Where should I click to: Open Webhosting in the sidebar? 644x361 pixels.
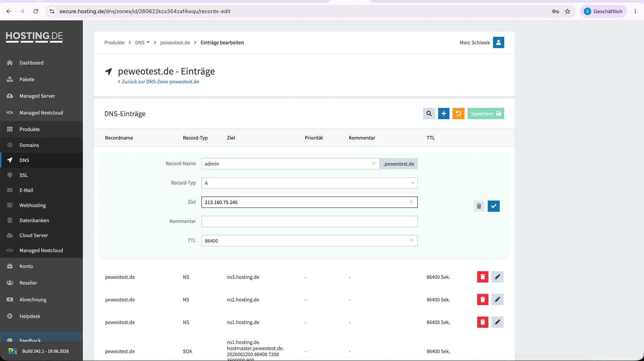pyautogui.click(x=33, y=205)
